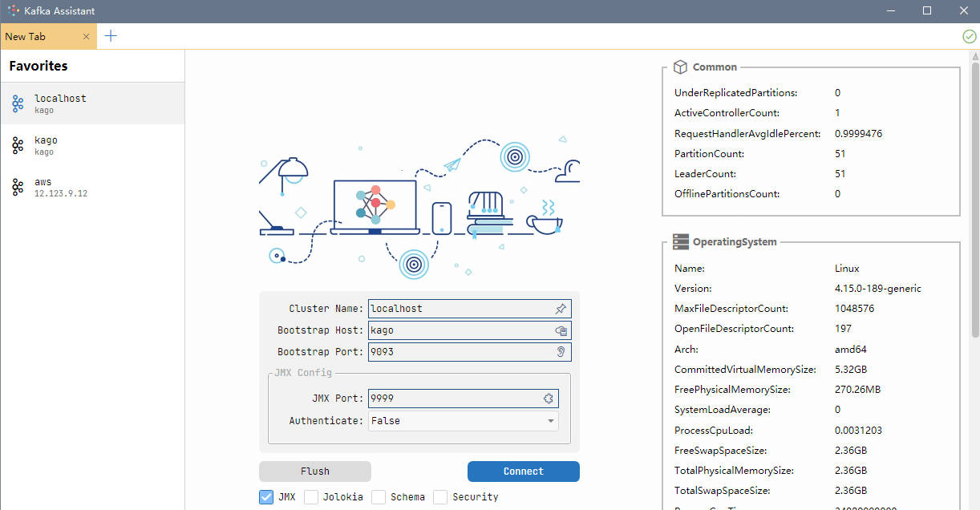
Task: Select the localhost cluster icon in Favorites
Action: tap(18, 103)
